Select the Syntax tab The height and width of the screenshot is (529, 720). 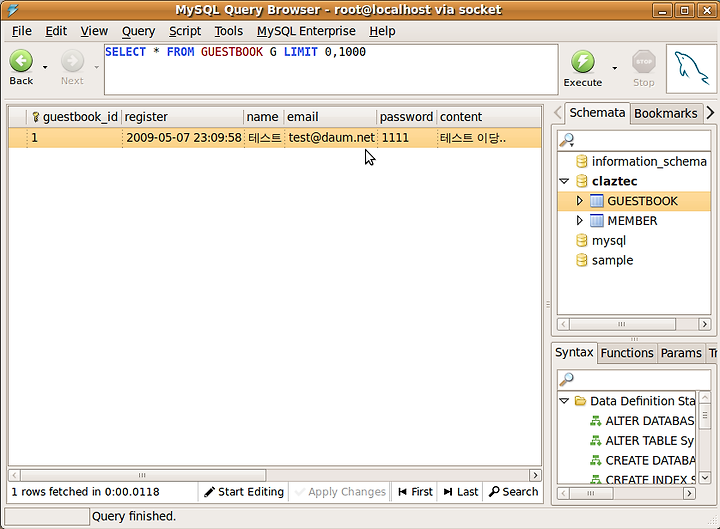(x=574, y=352)
